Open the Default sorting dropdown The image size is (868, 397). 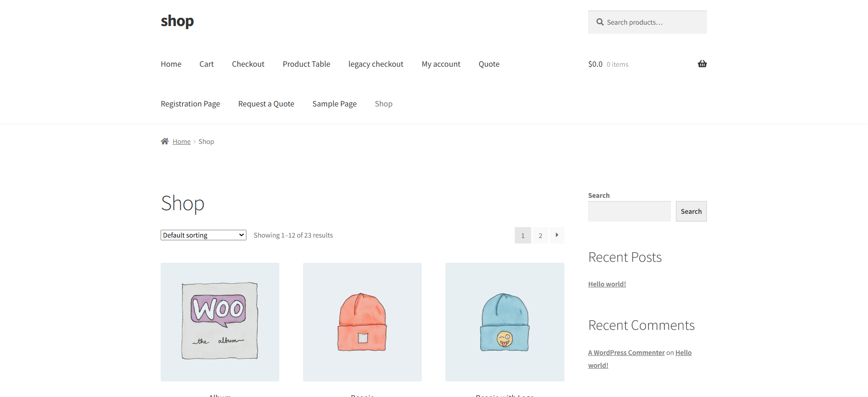(203, 235)
